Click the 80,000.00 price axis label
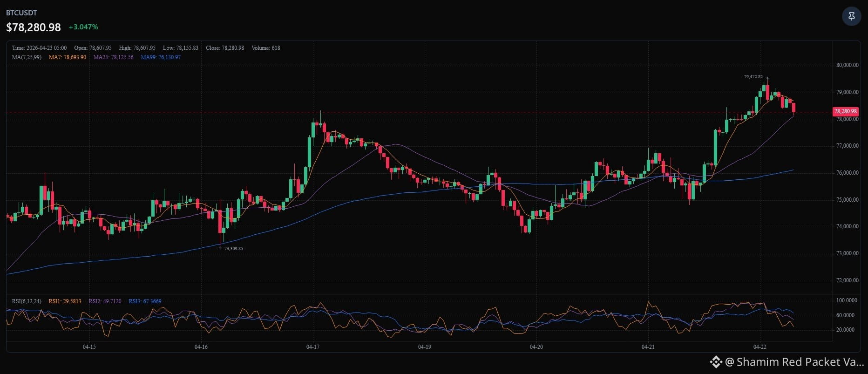868x374 pixels. pos(848,65)
